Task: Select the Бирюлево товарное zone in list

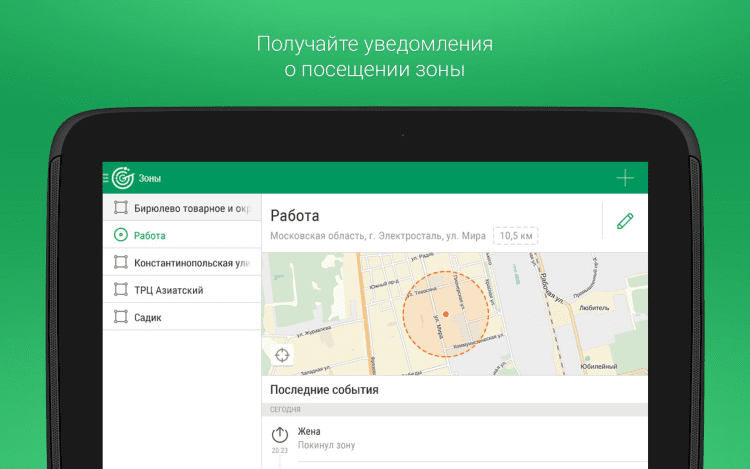Action: point(182,207)
